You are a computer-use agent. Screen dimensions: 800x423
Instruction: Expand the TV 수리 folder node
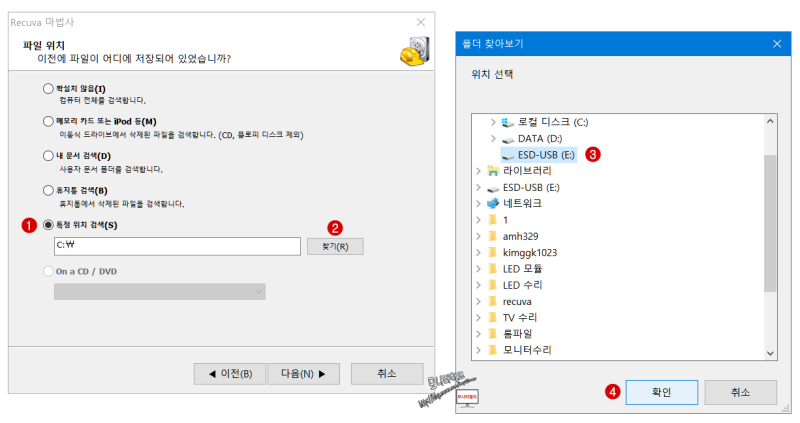478,317
